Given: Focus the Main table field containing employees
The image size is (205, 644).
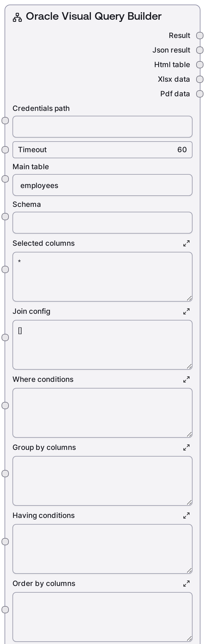Looking at the screenshot, I should pos(102,185).
